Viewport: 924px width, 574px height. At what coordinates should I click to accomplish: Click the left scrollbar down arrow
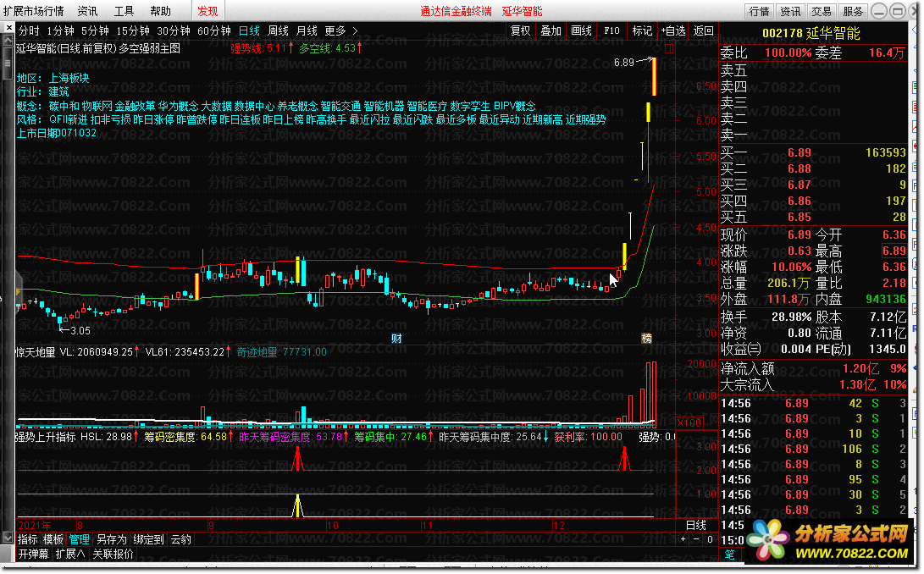tap(8, 538)
